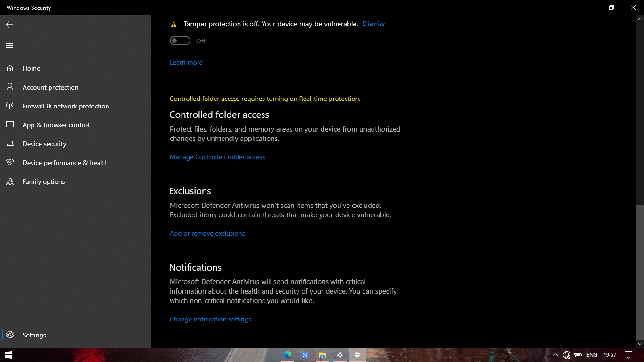
Task: Click the vertical scrollbar thumb
Action: [640, 273]
